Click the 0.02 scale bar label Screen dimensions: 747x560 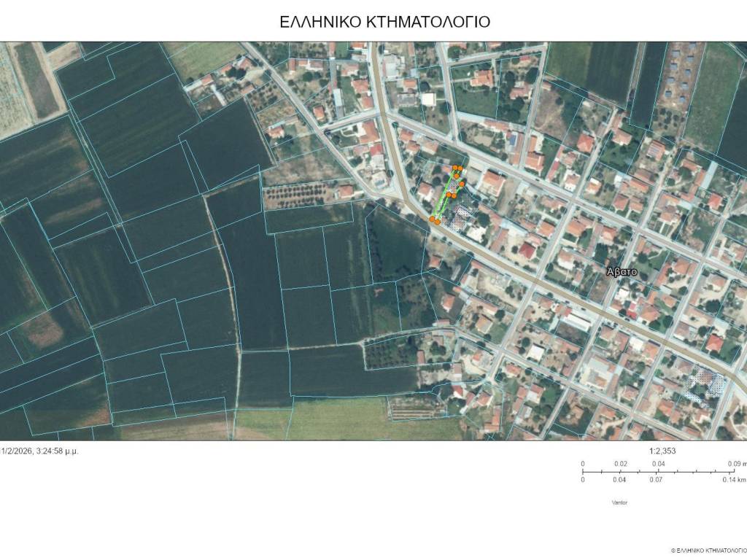[620, 464]
